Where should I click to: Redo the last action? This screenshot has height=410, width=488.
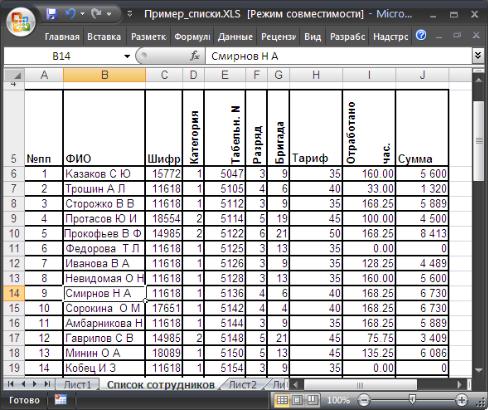96,14
